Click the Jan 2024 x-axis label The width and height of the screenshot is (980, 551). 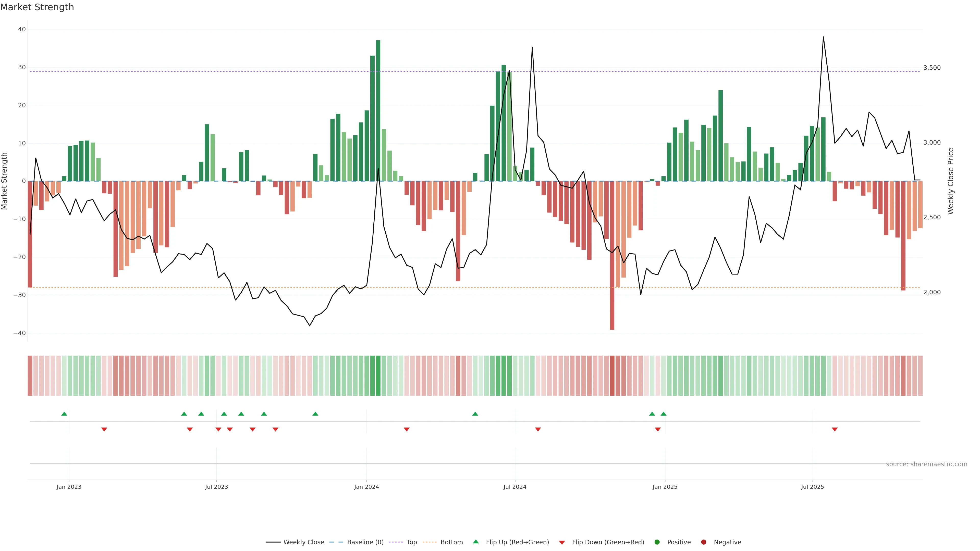pyautogui.click(x=366, y=487)
